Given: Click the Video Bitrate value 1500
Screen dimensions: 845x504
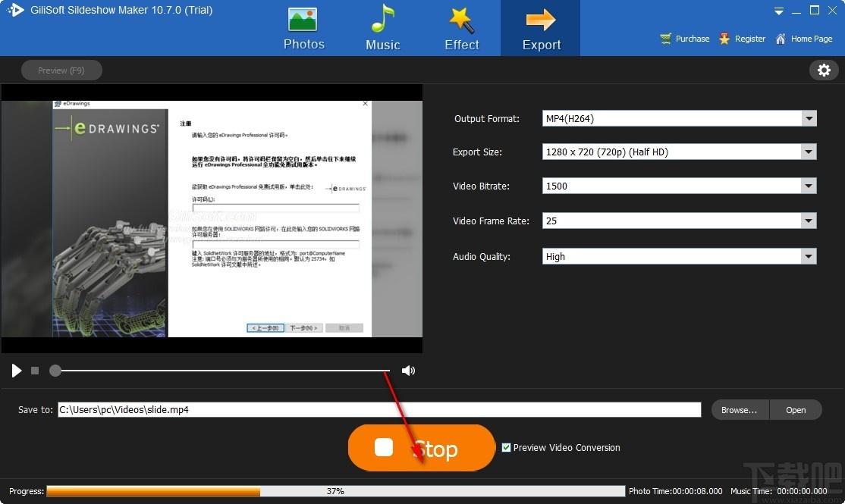Looking at the screenshot, I should click(x=557, y=186).
